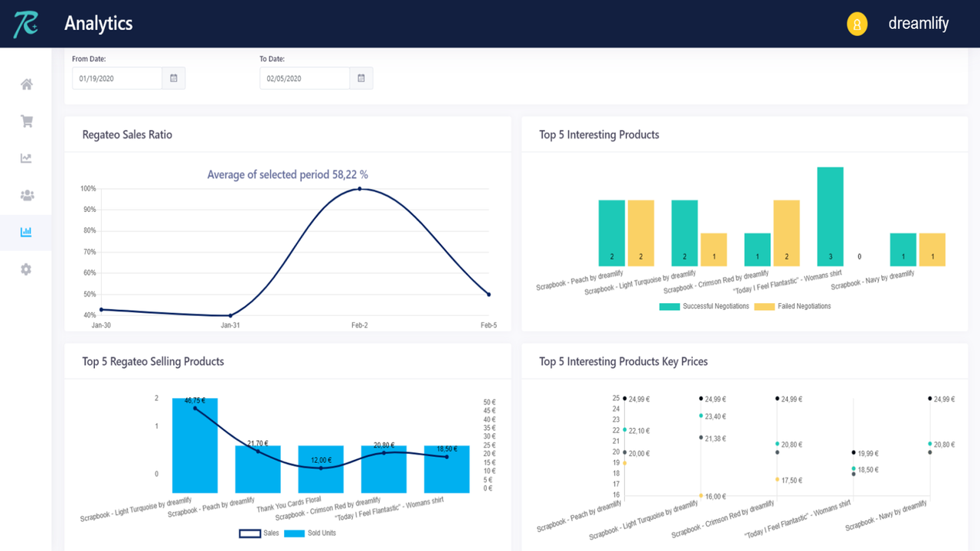This screenshot has width=980, height=551.
Task: Open Settings using the gear icon
Action: [x=25, y=269]
